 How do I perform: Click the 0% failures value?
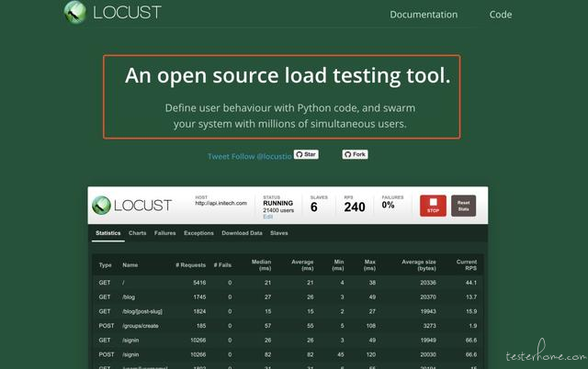(x=388, y=205)
